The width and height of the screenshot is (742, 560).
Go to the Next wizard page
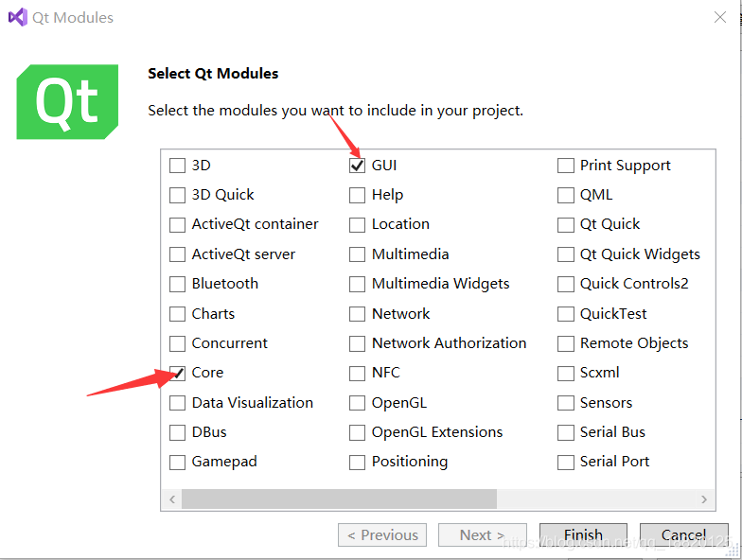pos(483,535)
